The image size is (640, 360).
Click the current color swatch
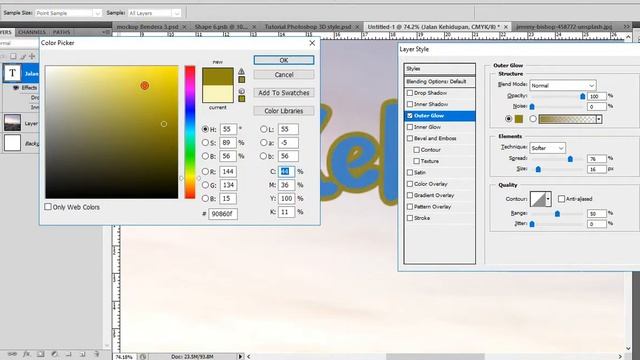(x=218, y=94)
